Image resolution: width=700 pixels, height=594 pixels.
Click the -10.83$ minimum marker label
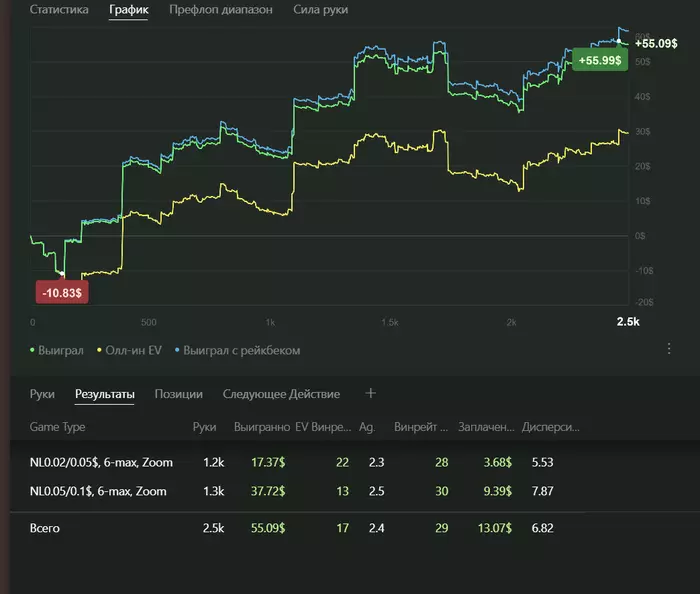click(x=62, y=293)
